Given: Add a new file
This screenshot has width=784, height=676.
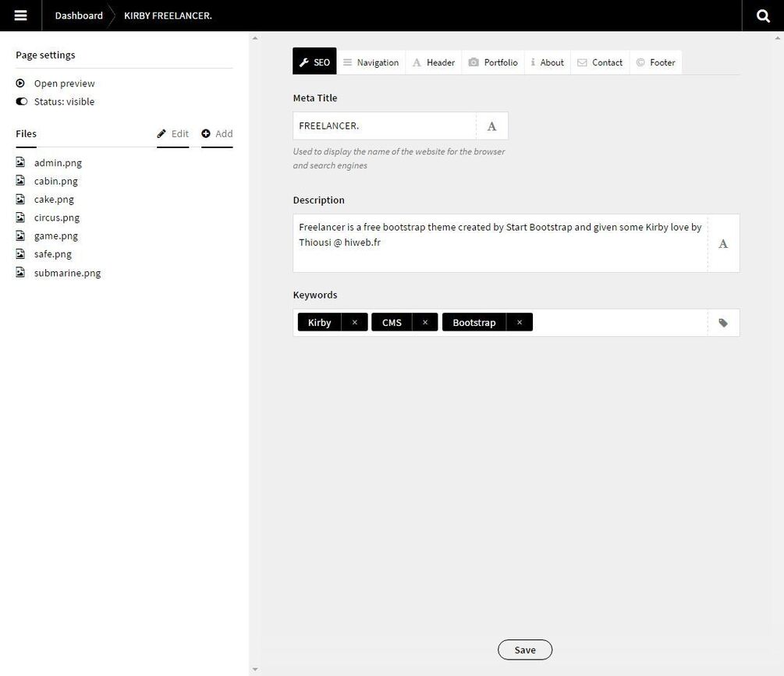Looking at the screenshot, I should [x=217, y=134].
